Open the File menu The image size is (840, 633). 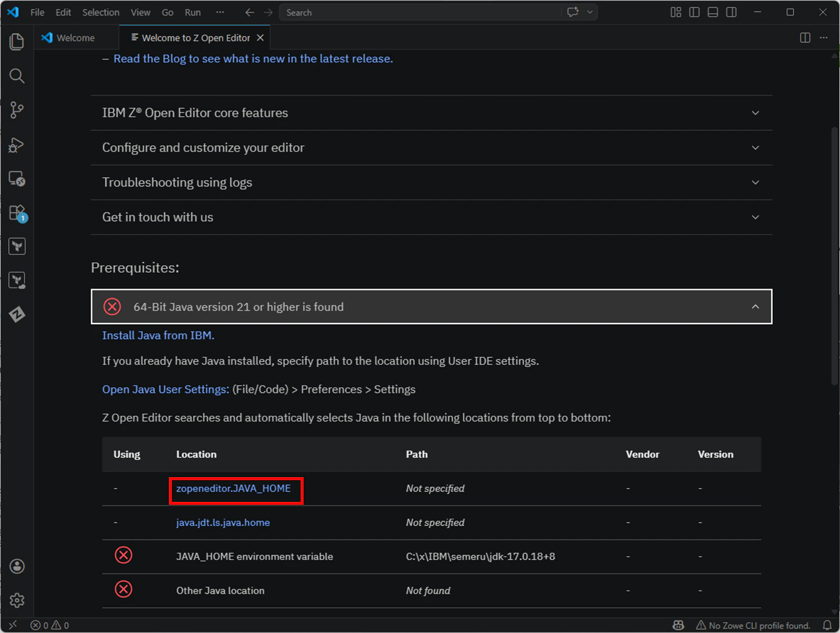pyautogui.click(x=37, y=12)
